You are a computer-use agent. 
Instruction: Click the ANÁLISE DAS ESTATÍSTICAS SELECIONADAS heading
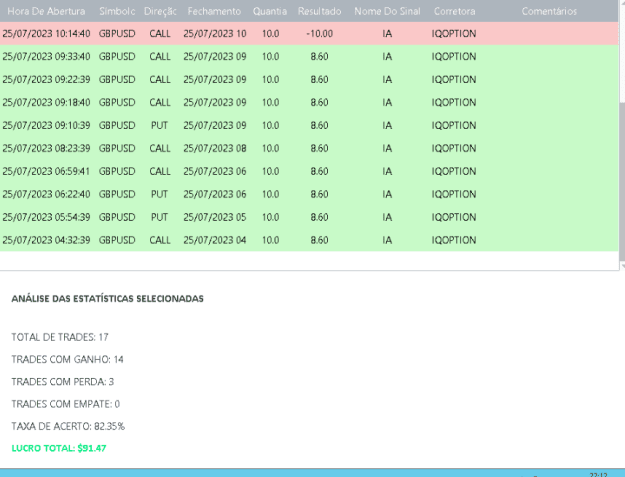107,298
